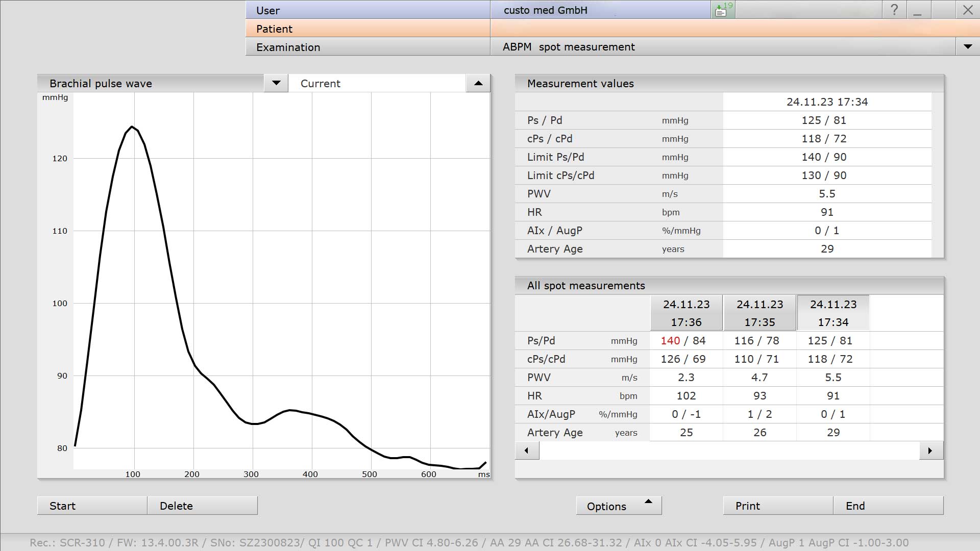Click the Measurement values date 24.11.23 17:34
Image resolution: width=980 pixels, height=551 pixels.
[x=827, y=102]
